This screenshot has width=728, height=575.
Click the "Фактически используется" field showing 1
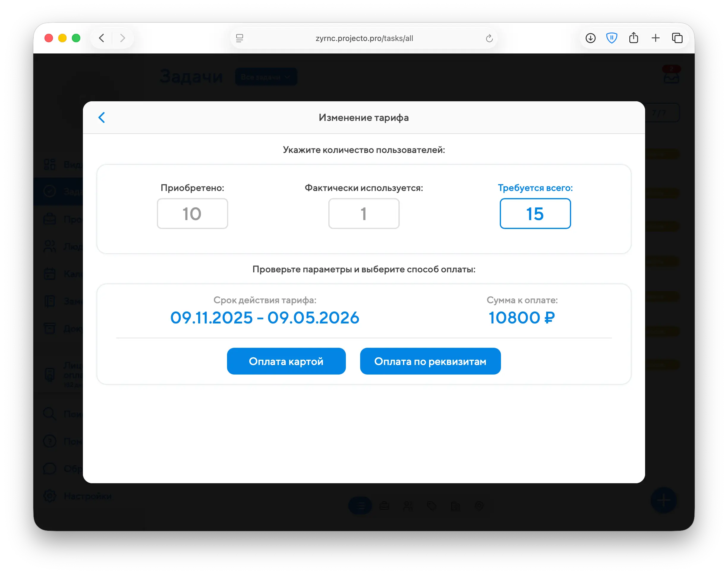tap(364, 214)
